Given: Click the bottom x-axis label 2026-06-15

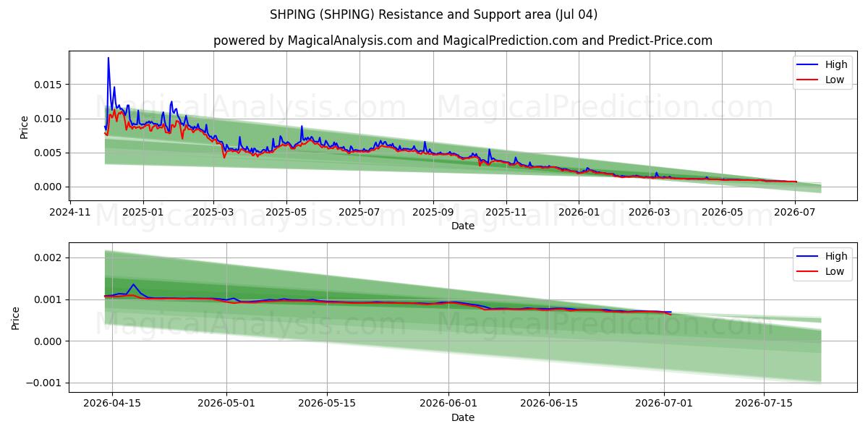Looking at the screenshot, I should (549, 404).
